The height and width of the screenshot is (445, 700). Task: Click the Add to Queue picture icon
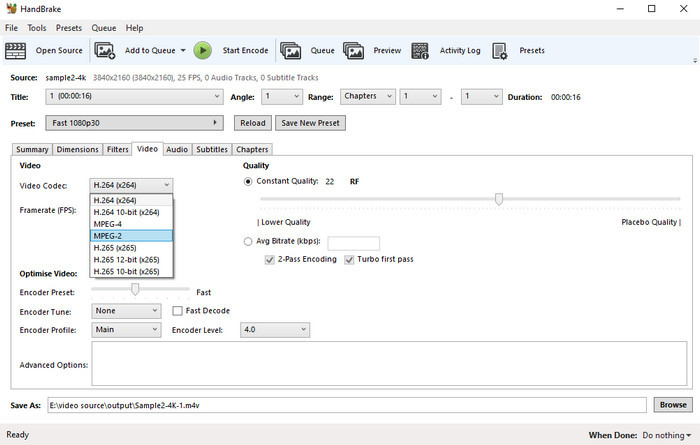coord(105,51)
